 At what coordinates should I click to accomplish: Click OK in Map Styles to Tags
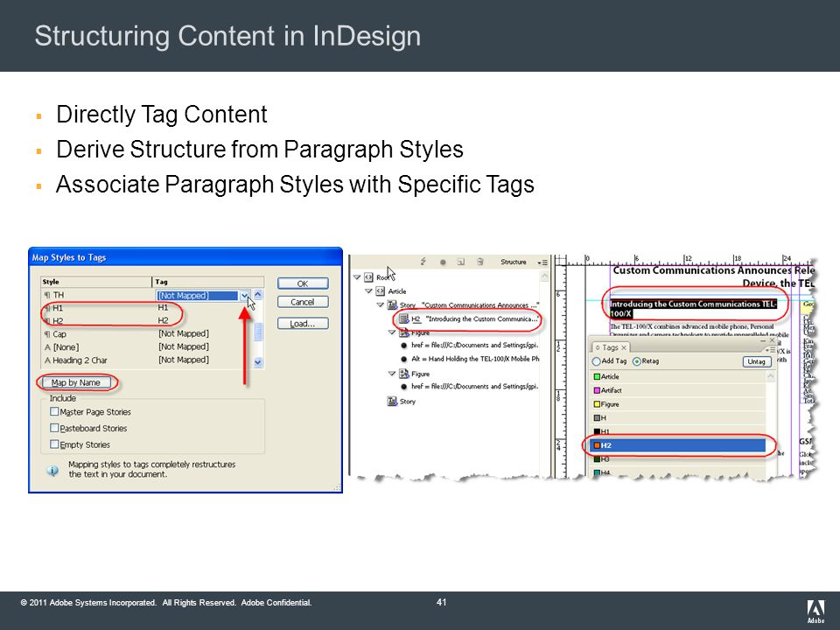pyautogui.click(x=303, y=283)
